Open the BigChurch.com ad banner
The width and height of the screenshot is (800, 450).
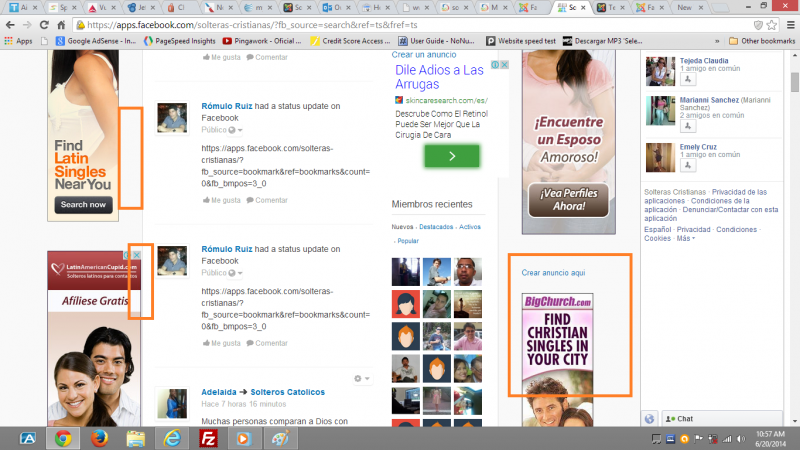pyautogui.click(x=557, y=360)
